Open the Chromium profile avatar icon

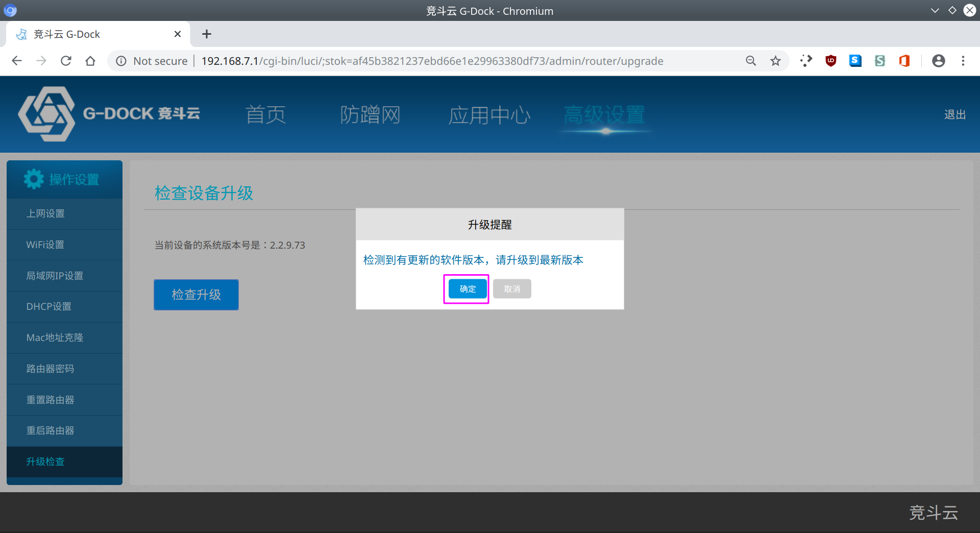click(938, 61)
